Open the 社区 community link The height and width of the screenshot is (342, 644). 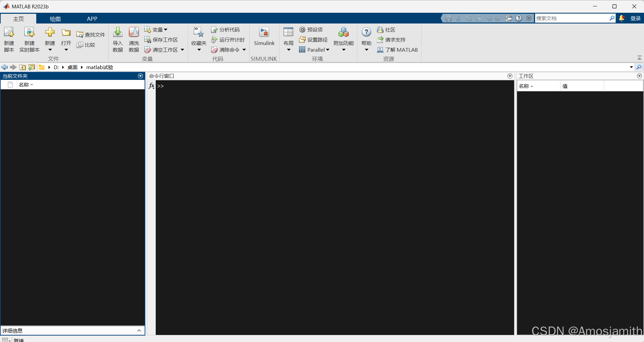(386, 30)
